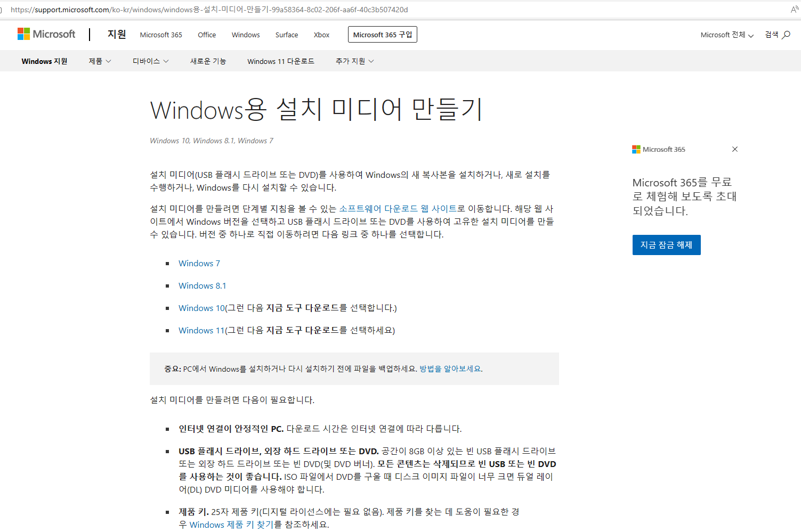The width and height of the screenshot is (801, 532).
Task: Click the page title Windows용 설치 미디어 만들기
Action: pyautogui.click(x=317, y=109)
